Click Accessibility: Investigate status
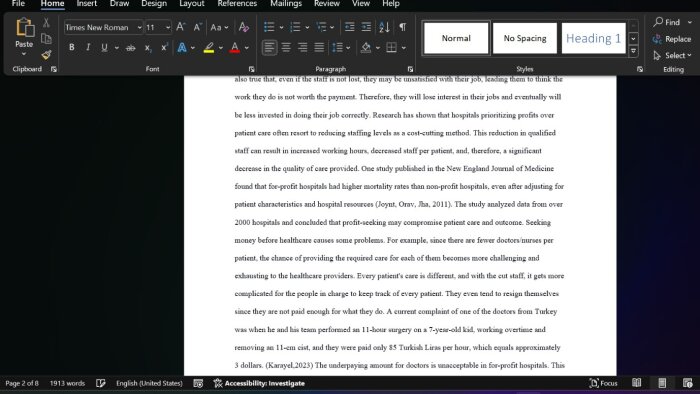 click(x=259, y=383)
